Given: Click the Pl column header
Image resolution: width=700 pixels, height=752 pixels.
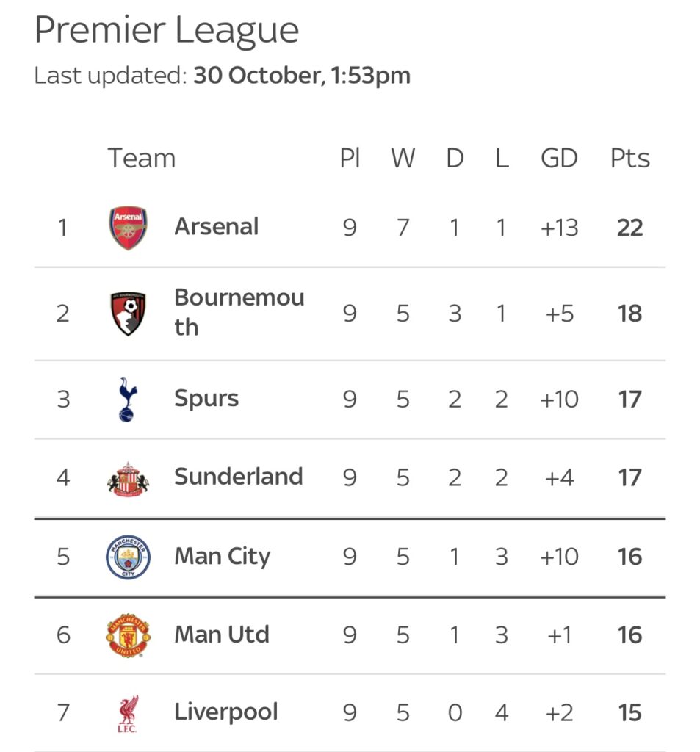Looking at the screenshot, I should [x=350, y=159].
